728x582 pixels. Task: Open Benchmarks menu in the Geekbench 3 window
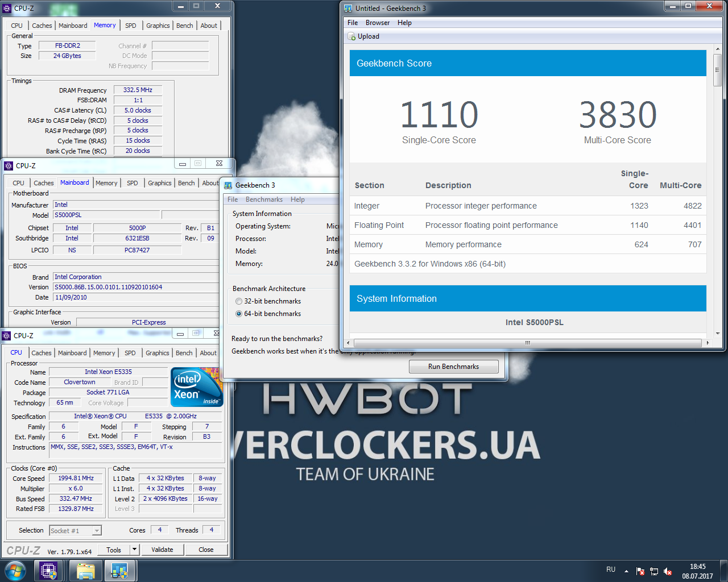(264, 199)
